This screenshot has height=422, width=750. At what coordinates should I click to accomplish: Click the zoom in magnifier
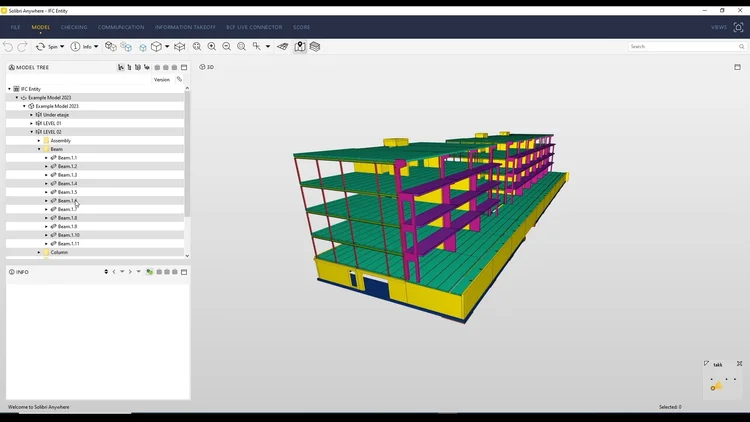211,46
